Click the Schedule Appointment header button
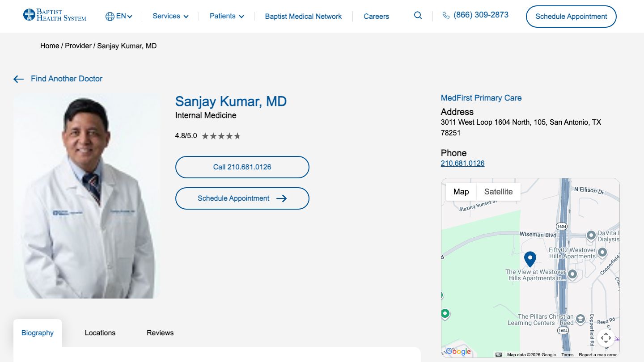This screenshot has height=362, width=644. pyautogui.click(x=571, y=16)
